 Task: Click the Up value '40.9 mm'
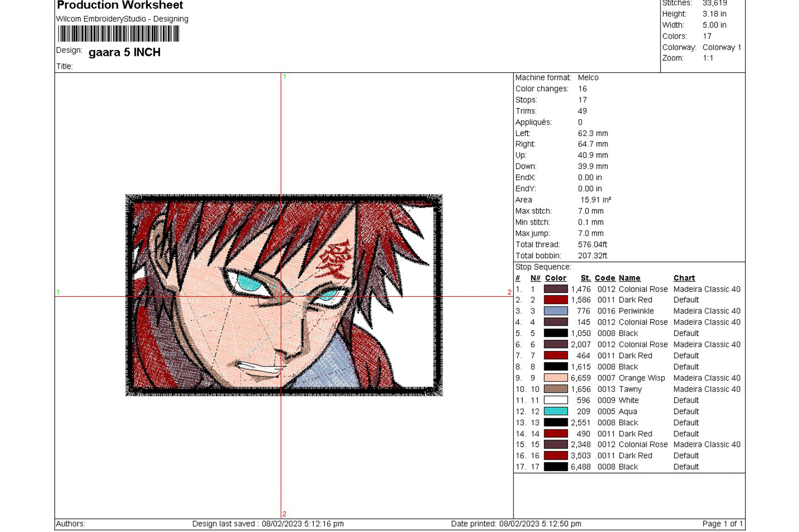click(593, 155)
